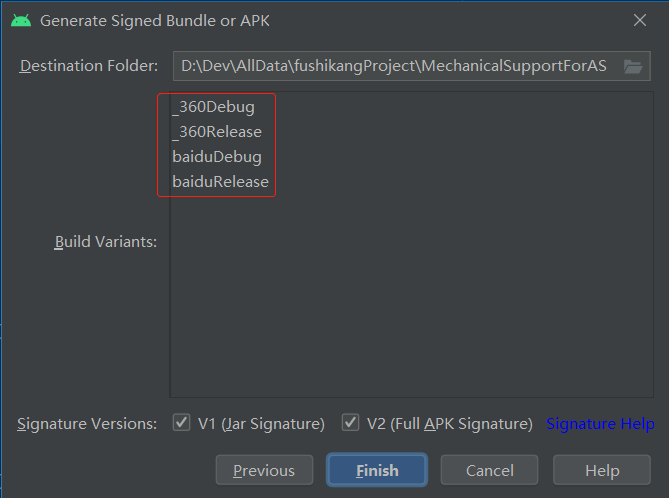Select the _360Debug build variant

213,107
